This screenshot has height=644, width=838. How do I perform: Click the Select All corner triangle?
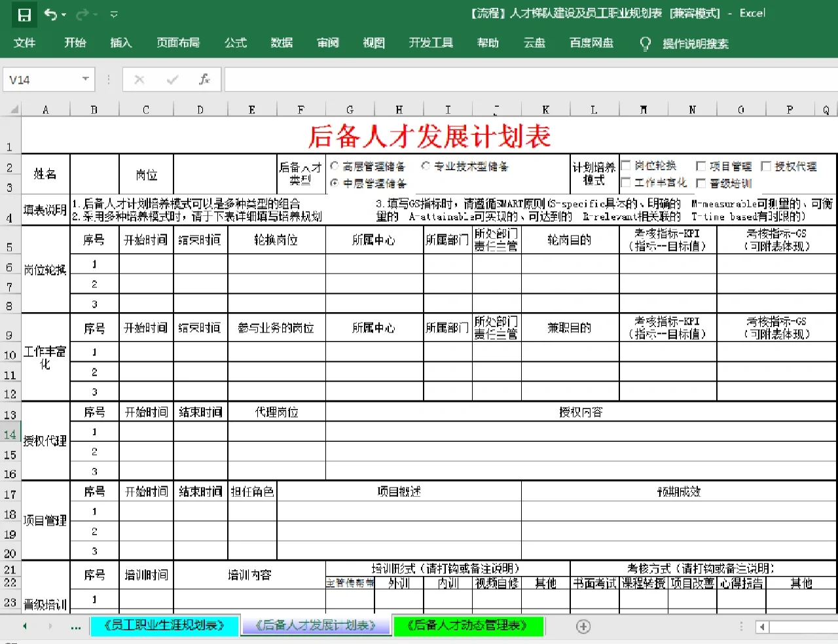click(x=12, y=109)
